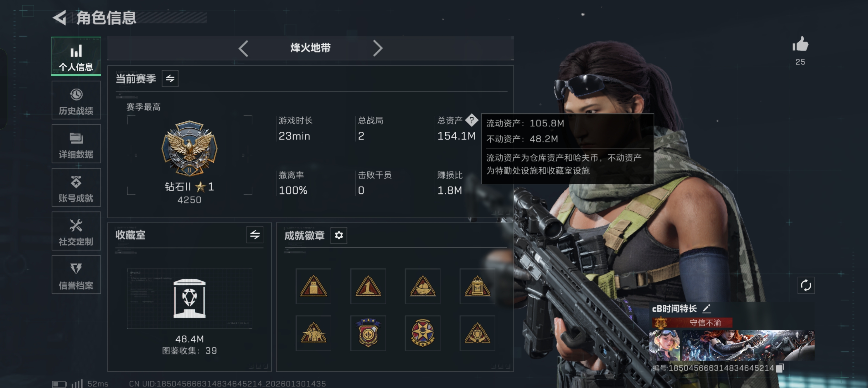Toggle the 当前赛季 season switch button
Screen dimensions: 868x388
pyautogui.click(x=170, y=79)
